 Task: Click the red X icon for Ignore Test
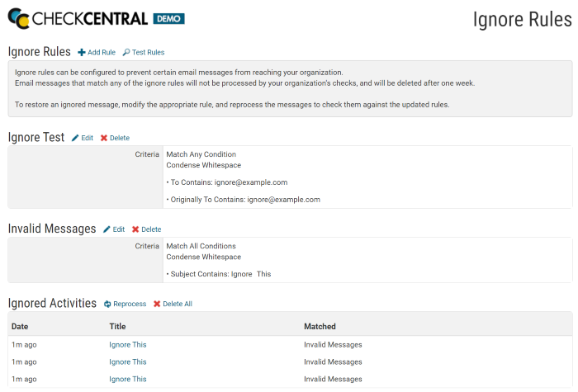104,138
